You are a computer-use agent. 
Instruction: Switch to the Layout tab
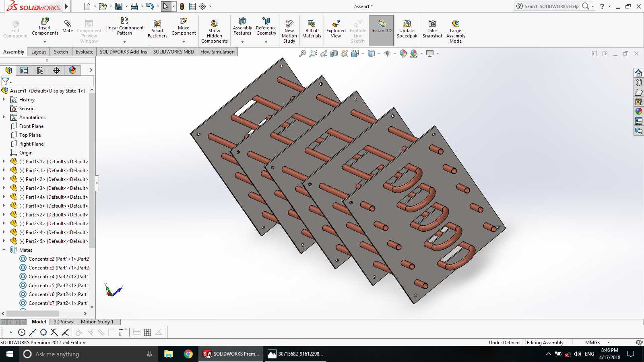tap(39, 51)
